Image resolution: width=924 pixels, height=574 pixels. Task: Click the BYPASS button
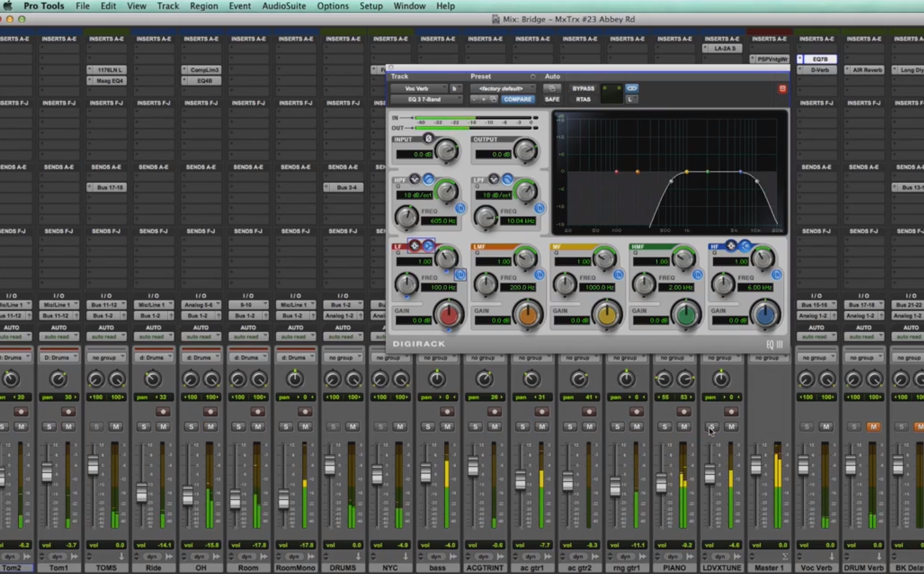tap(583, 89)
